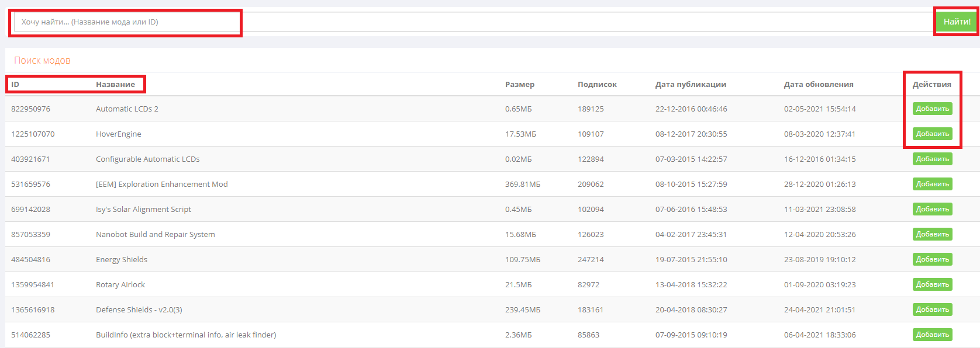Click the Configurable Automatic LCDs name
Image resolution: width=980 pixels, height=348 pixels.
(148, 159)
